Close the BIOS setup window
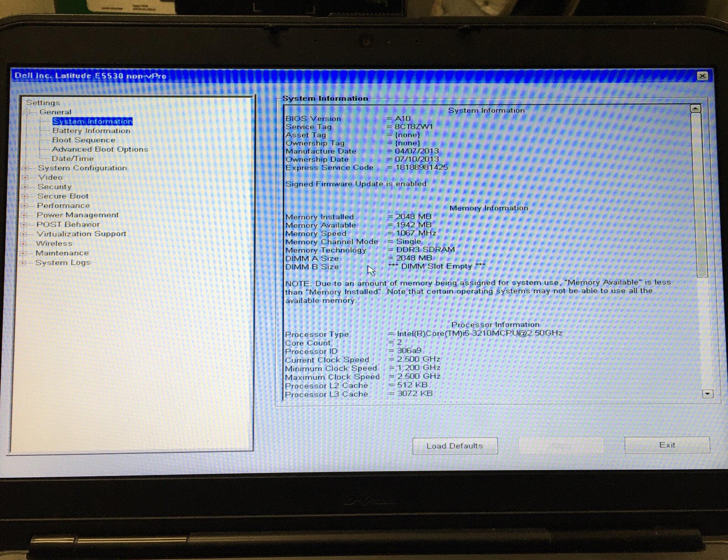728x560 pixels. point(702,76)
